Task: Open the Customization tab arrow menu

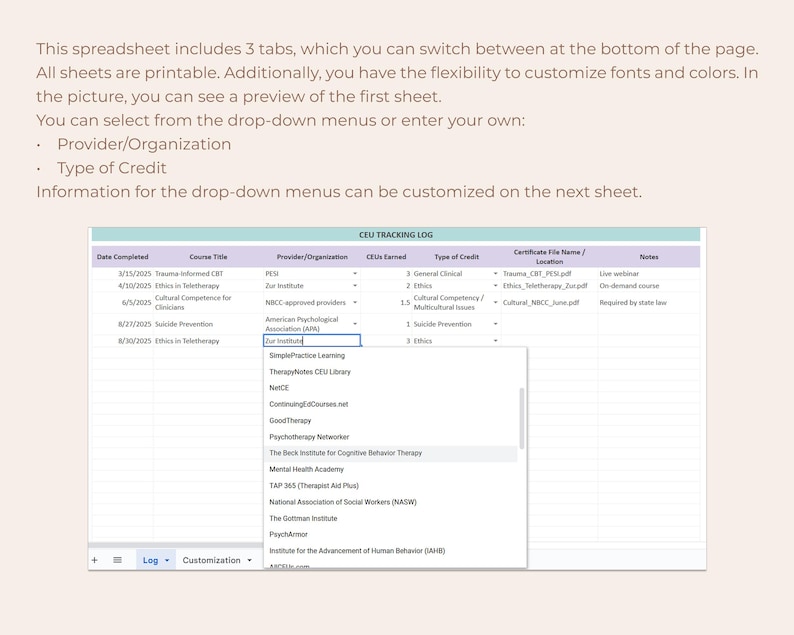Action: click(250, 561)
